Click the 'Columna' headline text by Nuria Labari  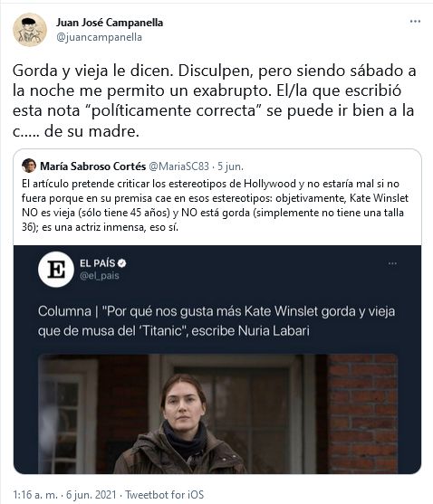216,321
